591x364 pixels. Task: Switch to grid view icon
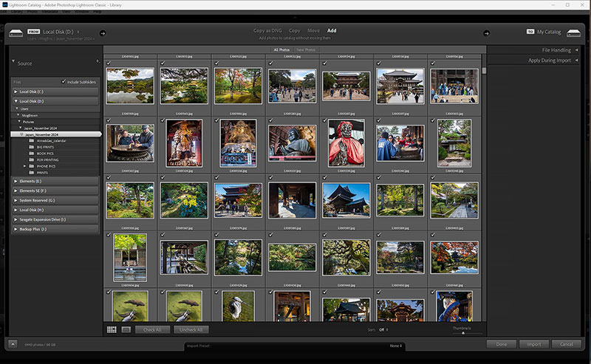(112, 329)
